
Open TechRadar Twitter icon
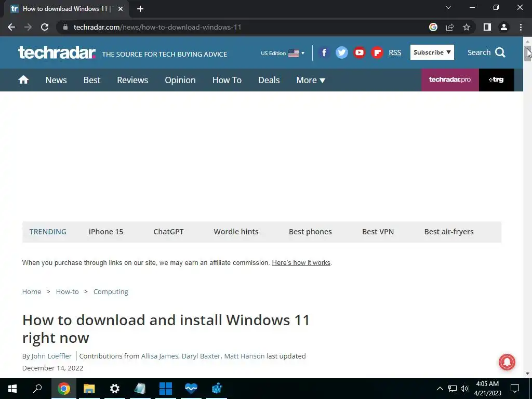(342, 52)
